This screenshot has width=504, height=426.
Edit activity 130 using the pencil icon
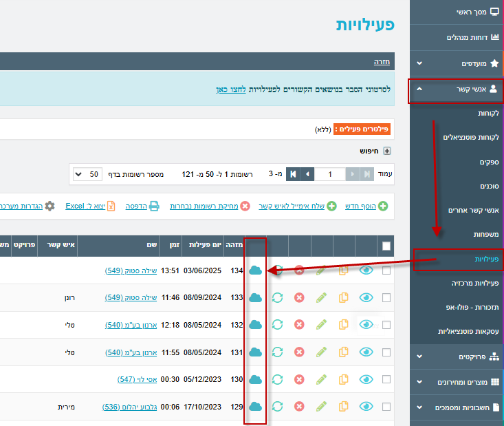click(321, 379)
